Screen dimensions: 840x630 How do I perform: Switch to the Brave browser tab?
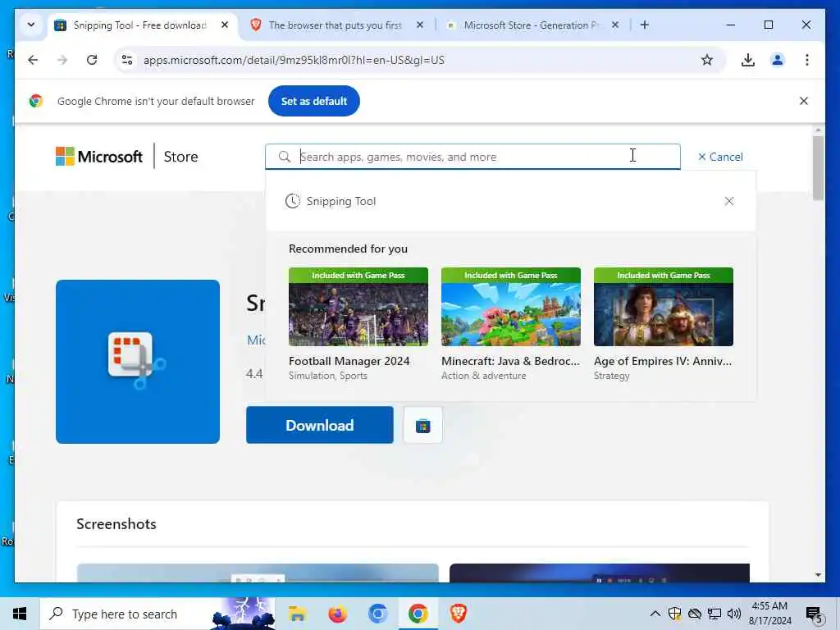coord(335,25)
